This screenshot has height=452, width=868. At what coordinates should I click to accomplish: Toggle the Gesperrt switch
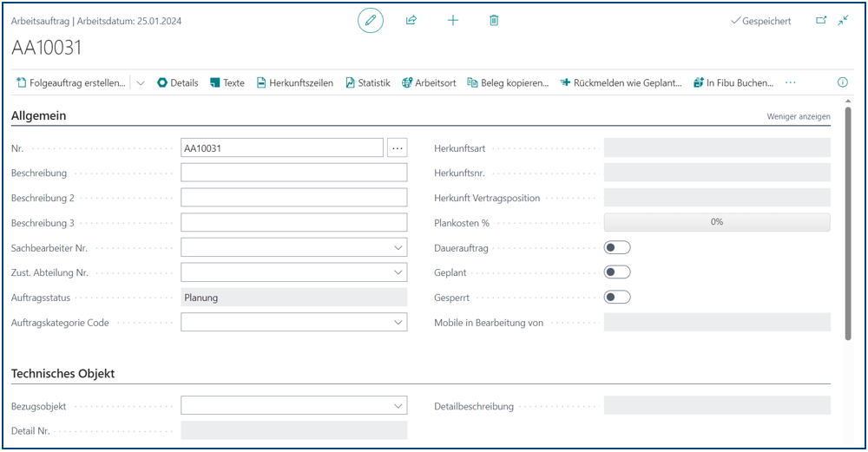coord(617,297)
